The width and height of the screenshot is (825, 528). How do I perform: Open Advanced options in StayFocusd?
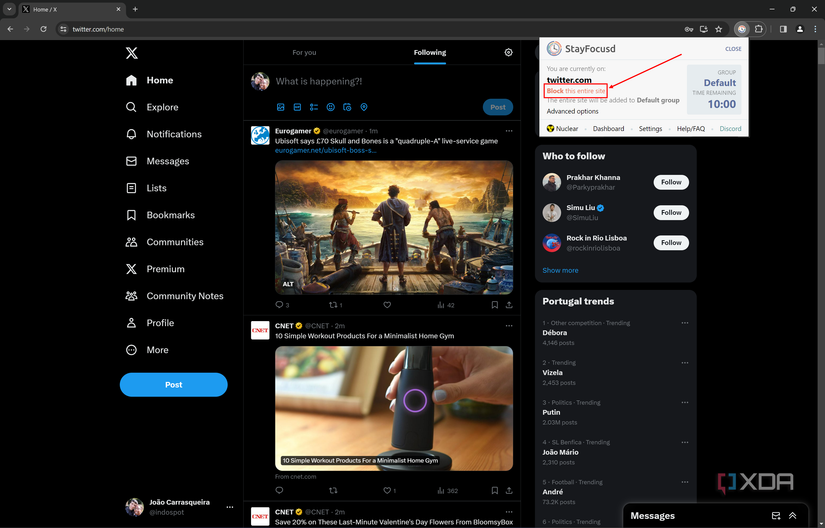572,111
